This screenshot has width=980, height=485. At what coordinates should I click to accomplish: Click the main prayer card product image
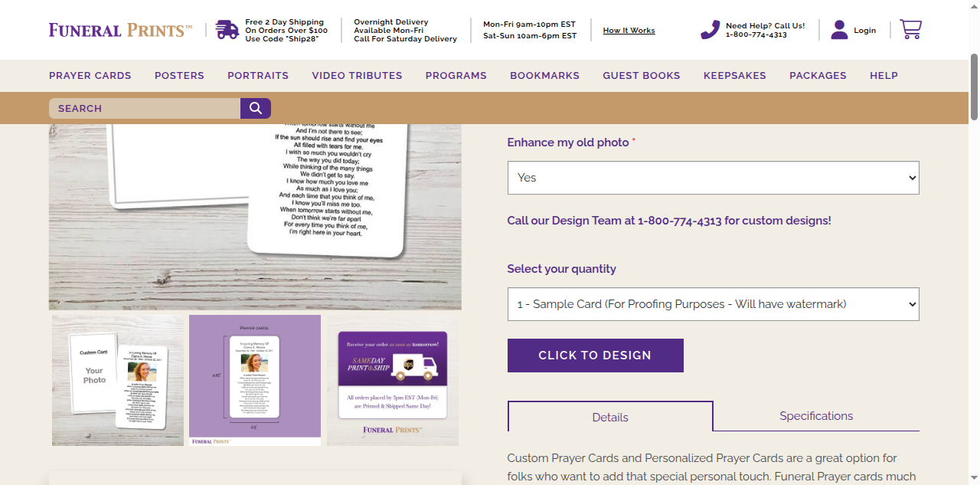pyautogui.click(x=255, y=217)
